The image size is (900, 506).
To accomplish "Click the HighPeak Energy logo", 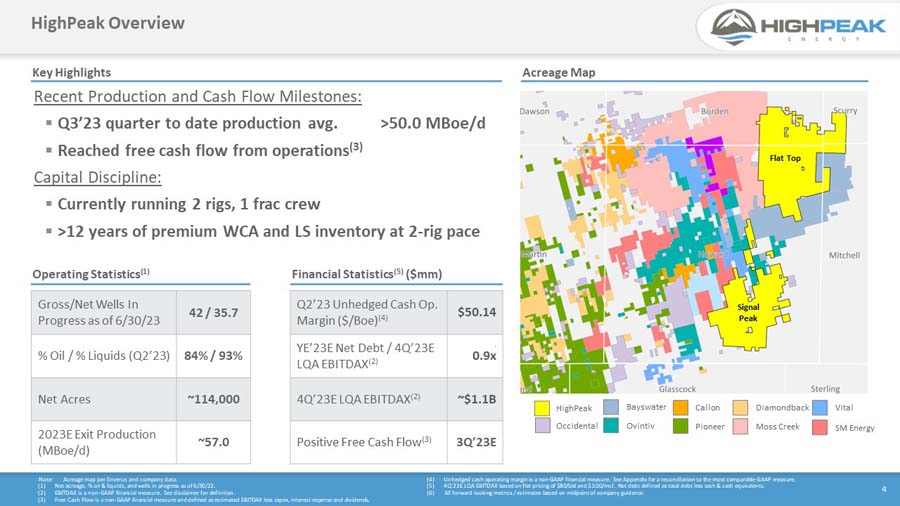I will point(798,26).
